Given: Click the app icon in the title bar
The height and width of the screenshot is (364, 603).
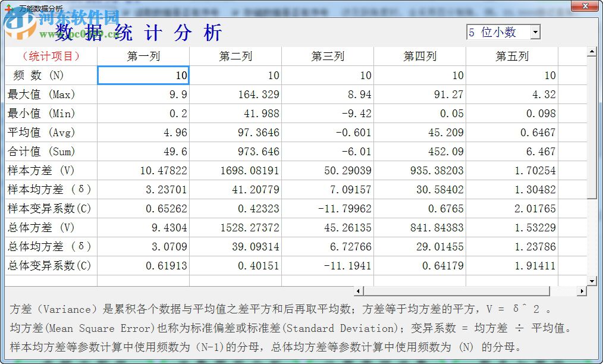Looking at the screenshot, I should coord(8,8).
